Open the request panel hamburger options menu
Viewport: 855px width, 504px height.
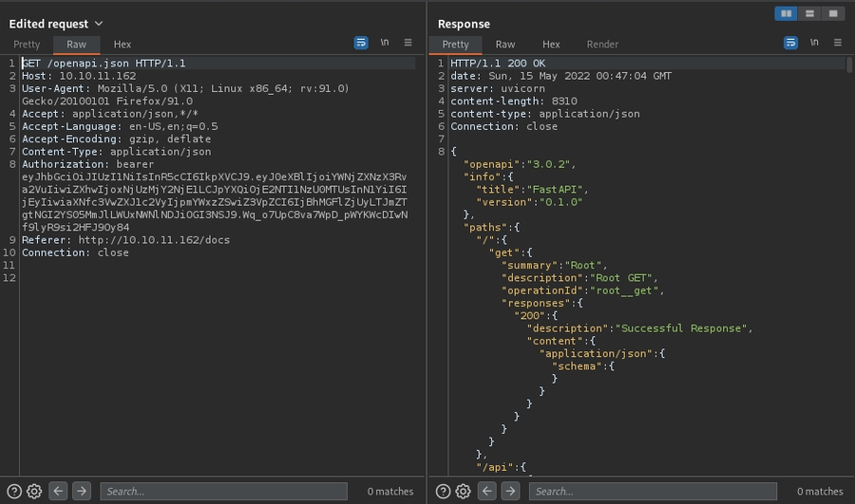pyautogui.click(x=408, y=44)
